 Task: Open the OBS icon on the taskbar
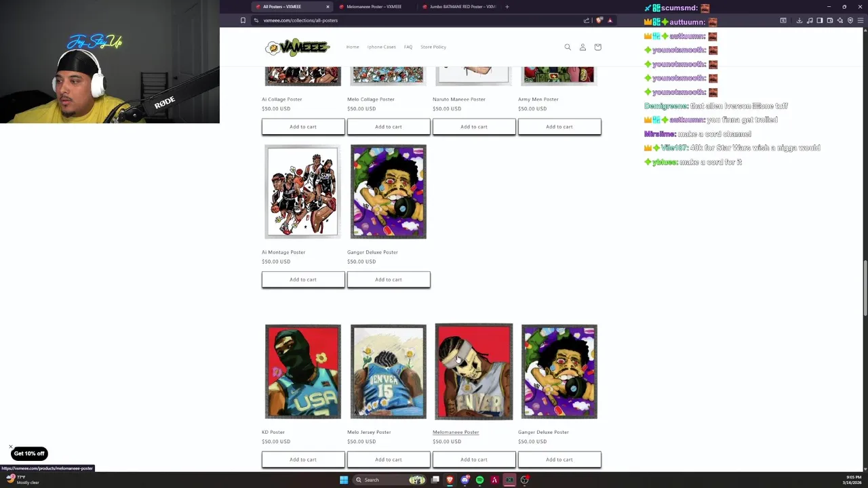pos(524,480)
